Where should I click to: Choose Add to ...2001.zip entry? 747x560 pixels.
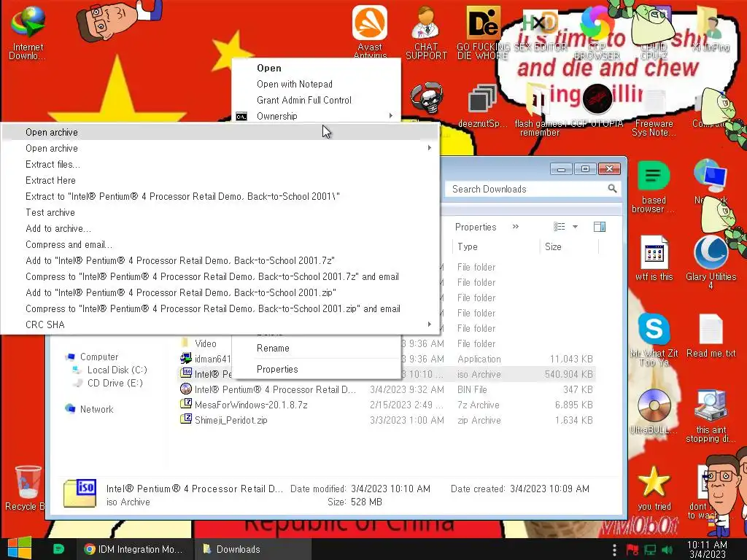(220, 292)
